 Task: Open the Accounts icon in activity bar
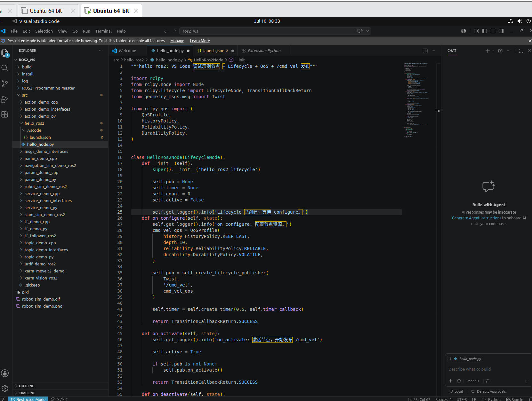tap(5, 373)
